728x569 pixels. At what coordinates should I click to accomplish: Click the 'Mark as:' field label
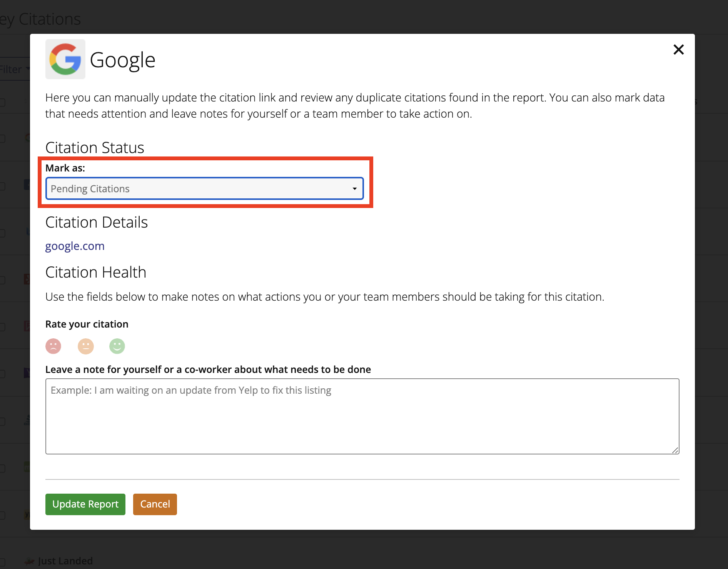pyautogui.click(x=65, y=168)
